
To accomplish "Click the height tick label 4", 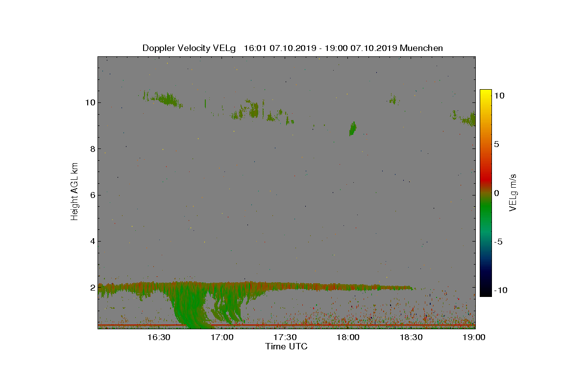I will coord(92,241).
